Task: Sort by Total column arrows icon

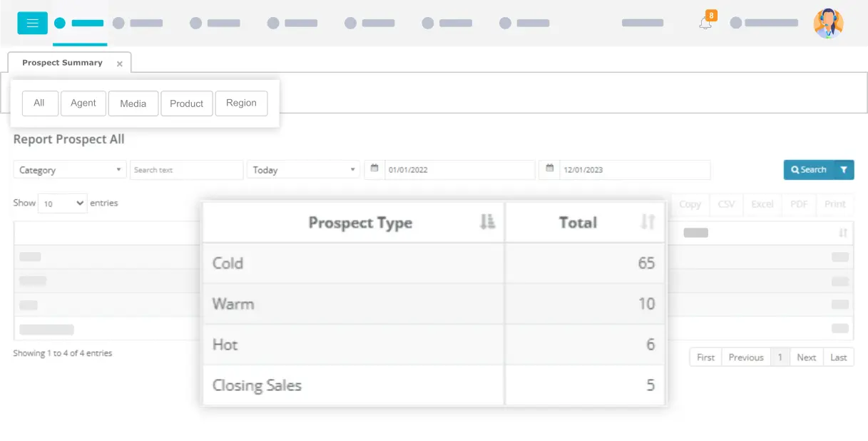Action: [x=648, y=222]
